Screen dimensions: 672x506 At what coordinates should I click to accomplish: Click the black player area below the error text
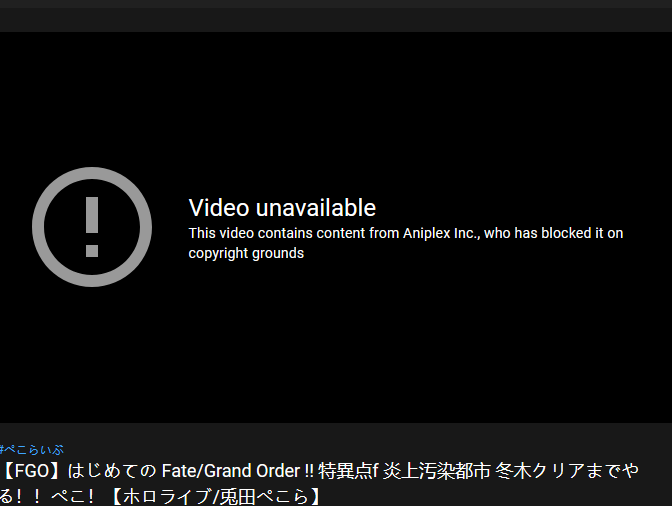pyautogui.click(x=336, y=343)
